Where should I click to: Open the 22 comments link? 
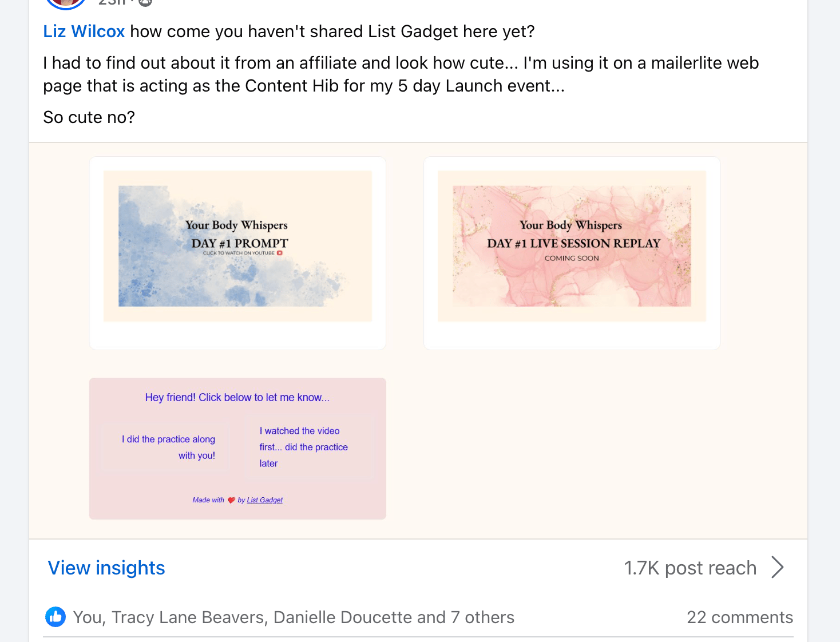(x=740, y=617)
